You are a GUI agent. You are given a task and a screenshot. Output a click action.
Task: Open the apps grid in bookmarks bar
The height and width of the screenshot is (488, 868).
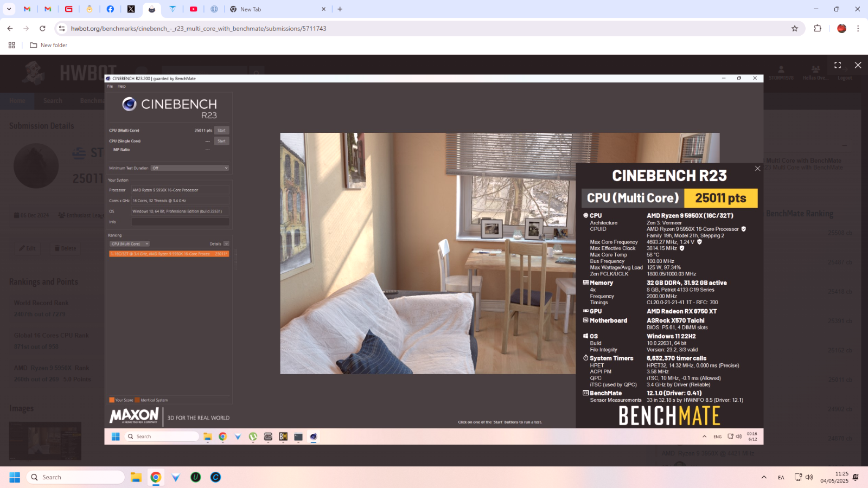pos(12,45)
